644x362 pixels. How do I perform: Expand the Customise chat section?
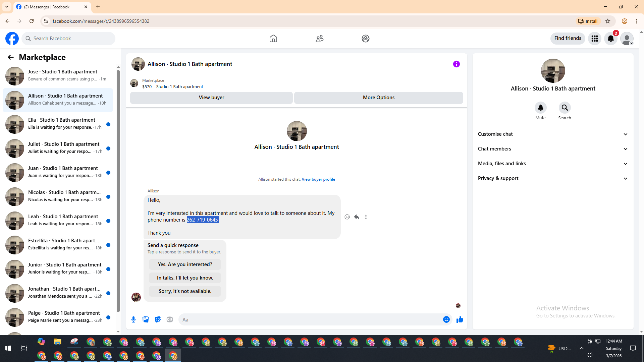coord(553,134)
